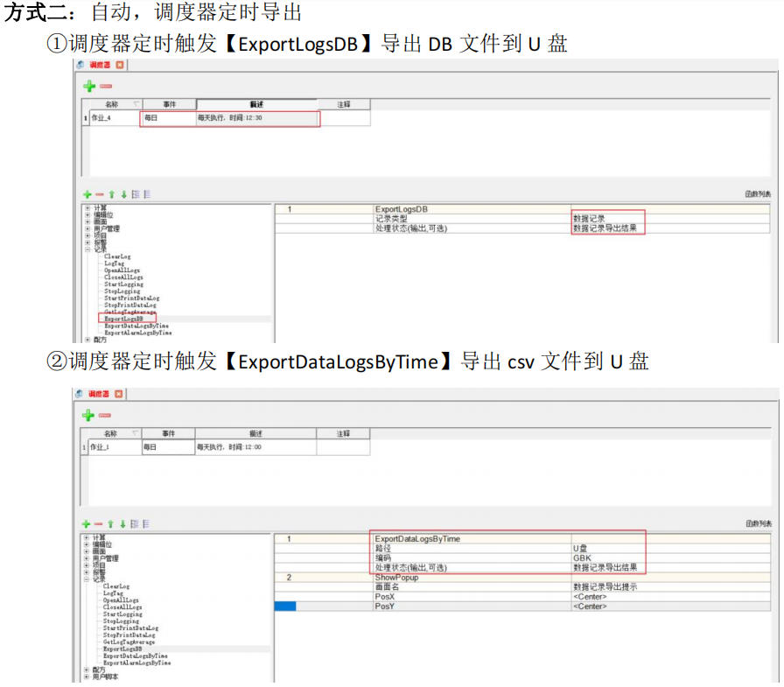784x687 pixels.
Task: Click description 每天执行, 时间:12:30
Action: pyautogui.click(x=230, y=118)
